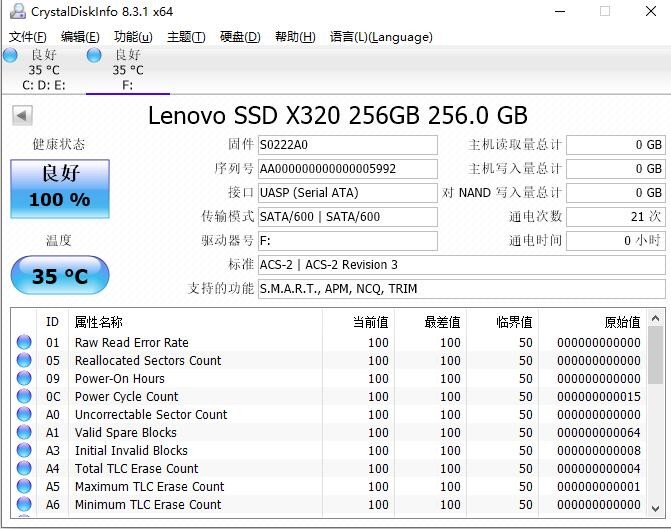Select the Power Cycle Count row text
The height and width of the screenshot is (529, 671).
coord(127,396)
